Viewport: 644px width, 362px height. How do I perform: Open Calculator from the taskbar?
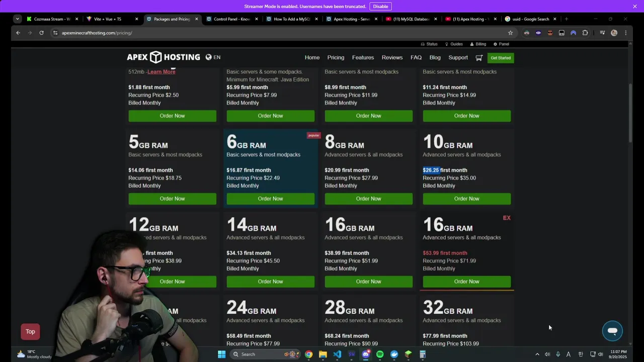click(423, 354)
